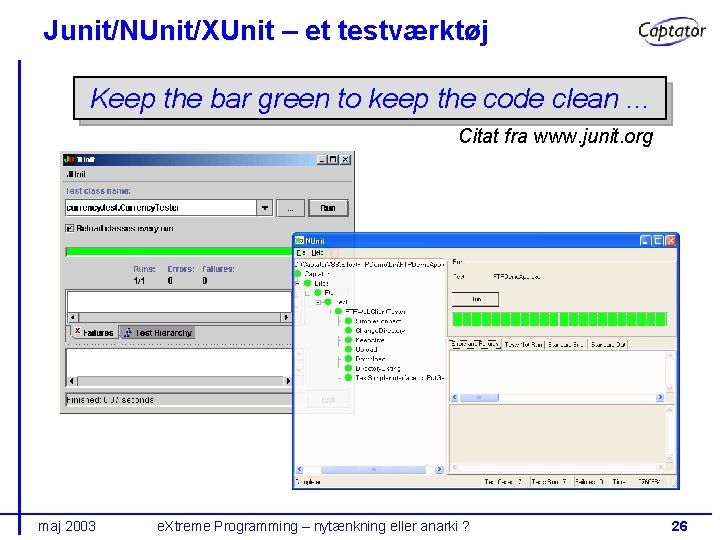
Task: Select the Upload test in NUnit tree
Action: [366, 349]
